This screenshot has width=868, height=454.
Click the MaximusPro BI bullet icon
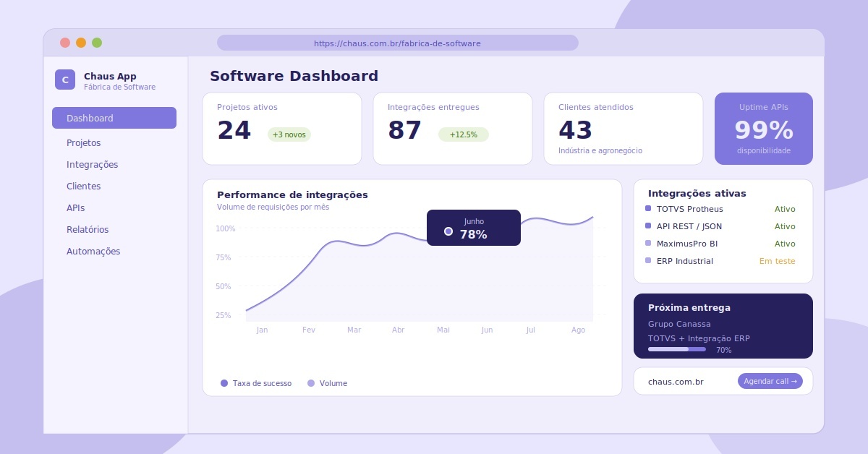coord(647,244)
